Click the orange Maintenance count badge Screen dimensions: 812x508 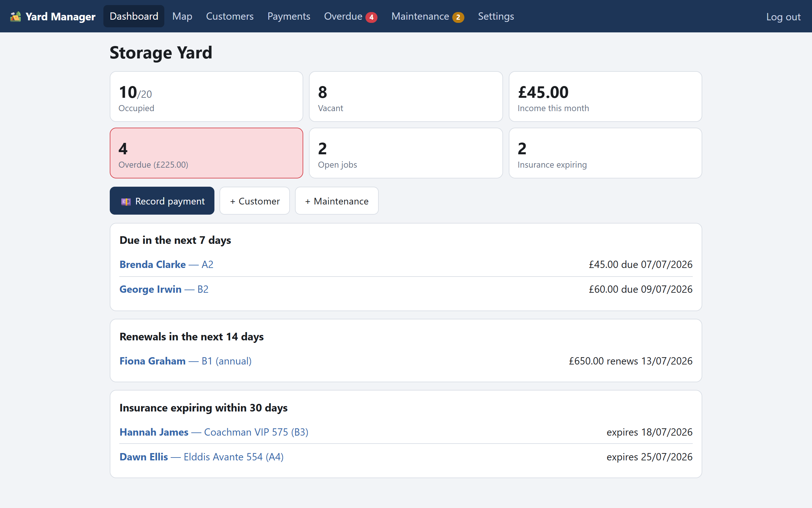[458, 17]
